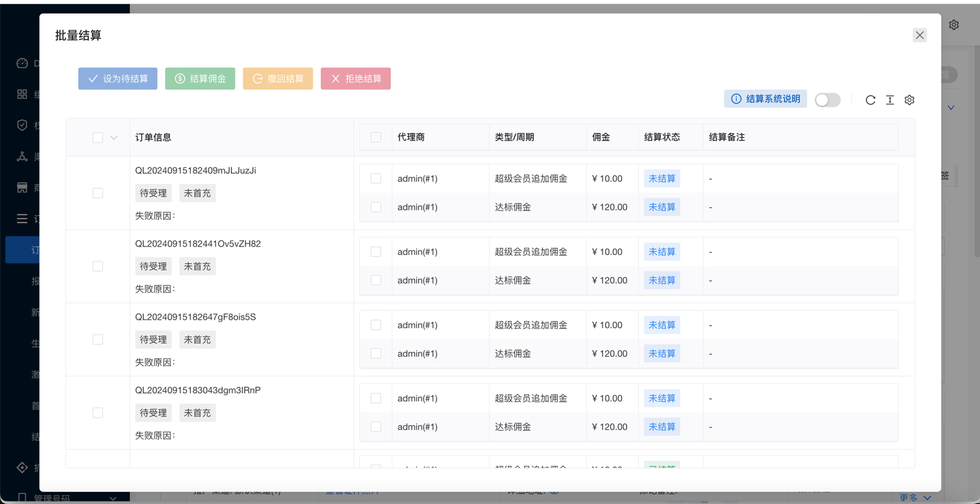Select order QL20240915182409mJLJuzJi checkbox

(x=97, y=193)
